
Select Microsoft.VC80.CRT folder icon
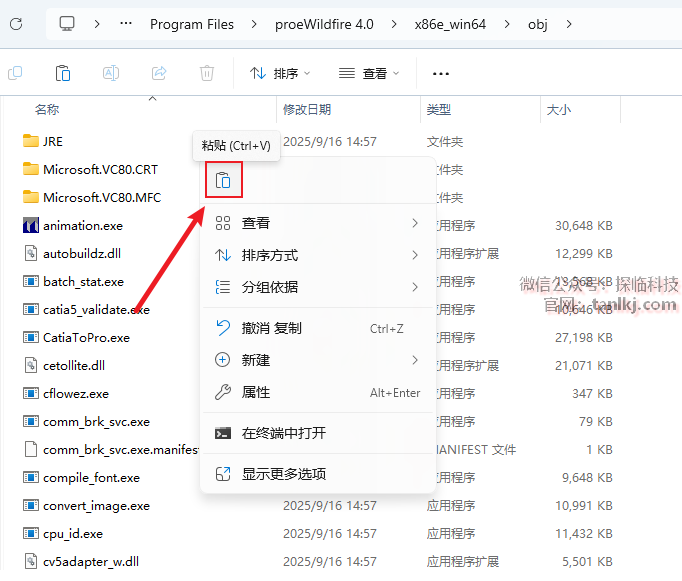tap(30, 169)
